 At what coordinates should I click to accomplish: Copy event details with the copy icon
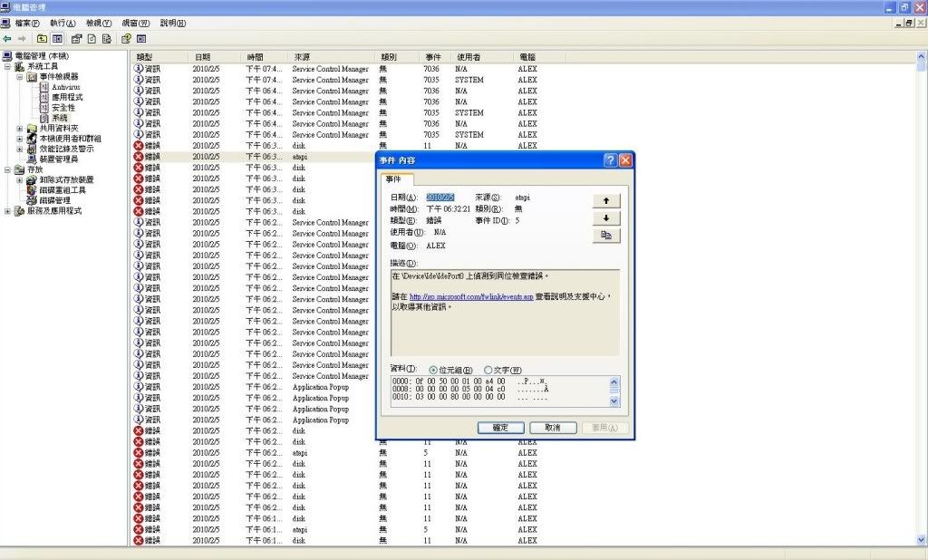[605, 236]
